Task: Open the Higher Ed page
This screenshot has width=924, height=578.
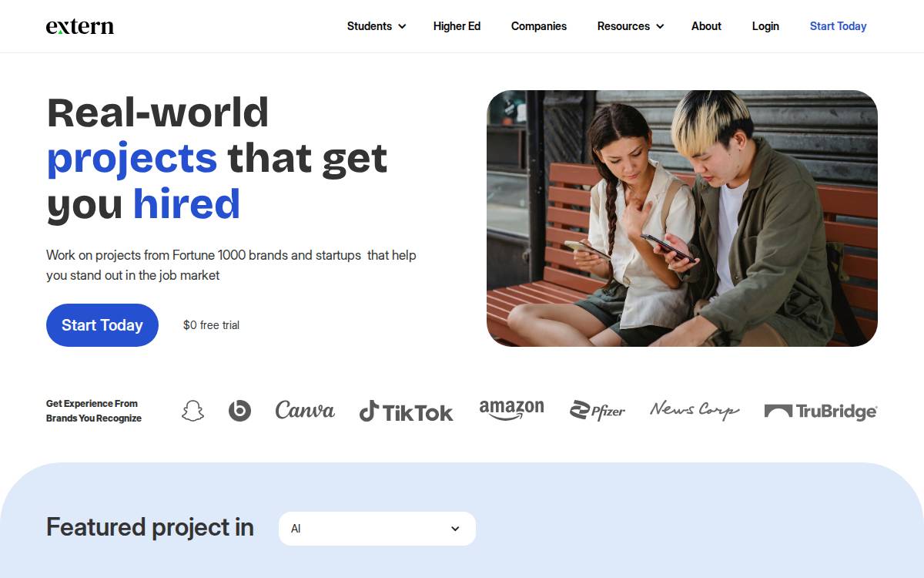Action: (x=457, y=26)
